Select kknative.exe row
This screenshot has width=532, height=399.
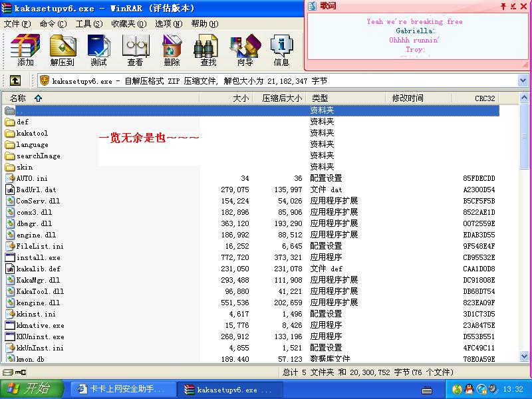[x=251, y=325]
